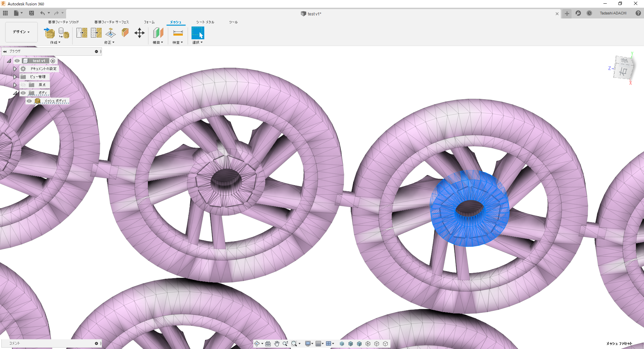Switch to the フォーム tab
Image resolution: width=644 pixels, height=349 pixels.
(x=149, y=22)
